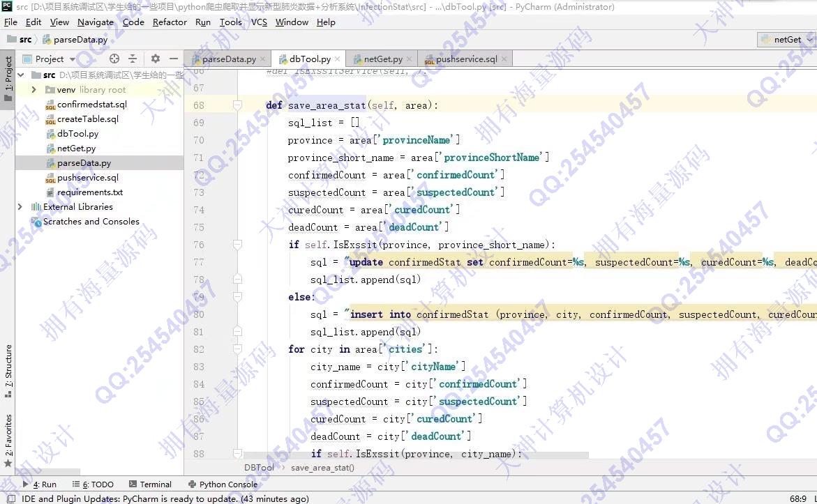817x504 pixels.
Task: Close the dbTool.py tab
Action: click(x=338, y=59)
